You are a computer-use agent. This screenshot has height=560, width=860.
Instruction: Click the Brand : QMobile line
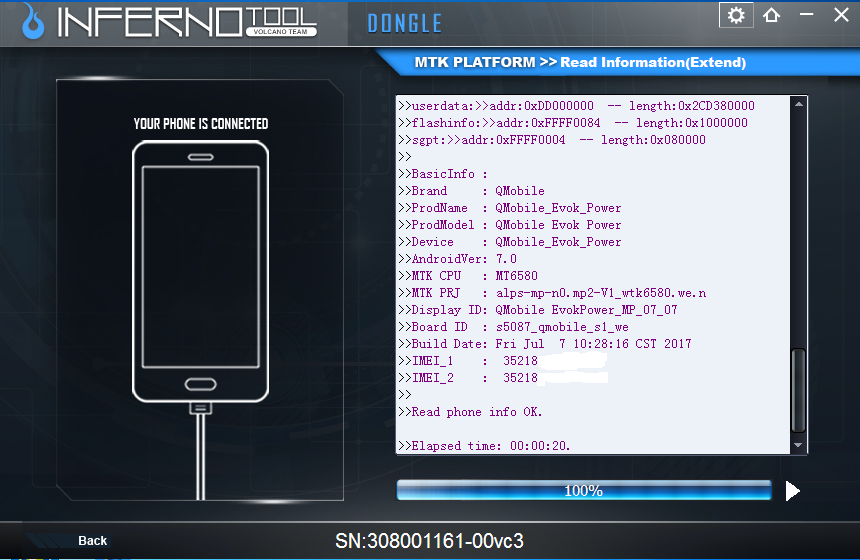pyautogui.click(x=472, y=191)
